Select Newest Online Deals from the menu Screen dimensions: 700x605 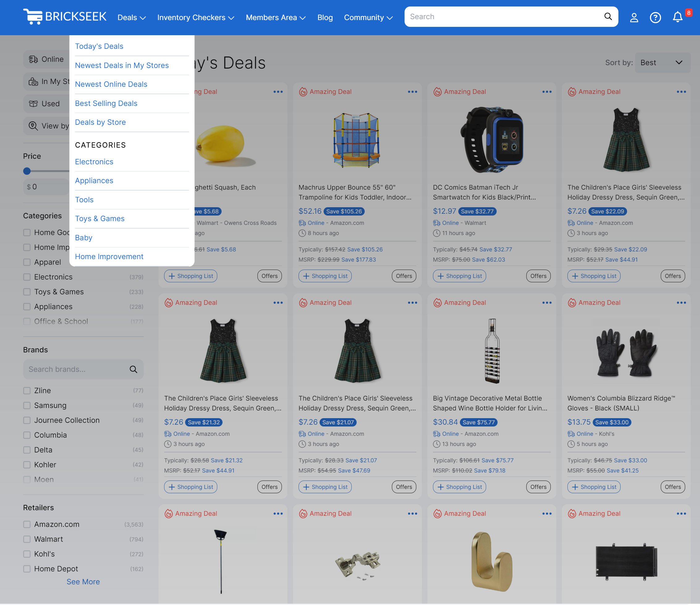point(111,84)
